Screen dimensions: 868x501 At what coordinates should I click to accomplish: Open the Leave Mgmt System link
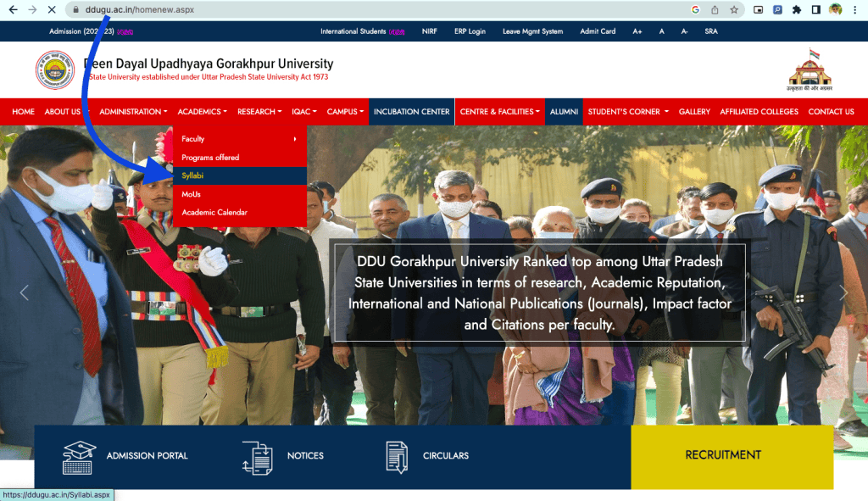[x=532, y=31]
